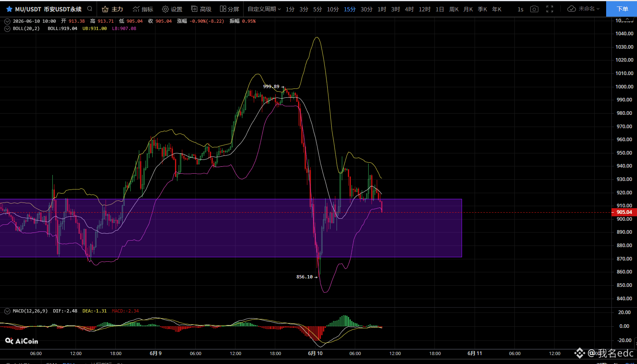Open the 指标 indicators panel
637x364 pixels.
point(143,9)
